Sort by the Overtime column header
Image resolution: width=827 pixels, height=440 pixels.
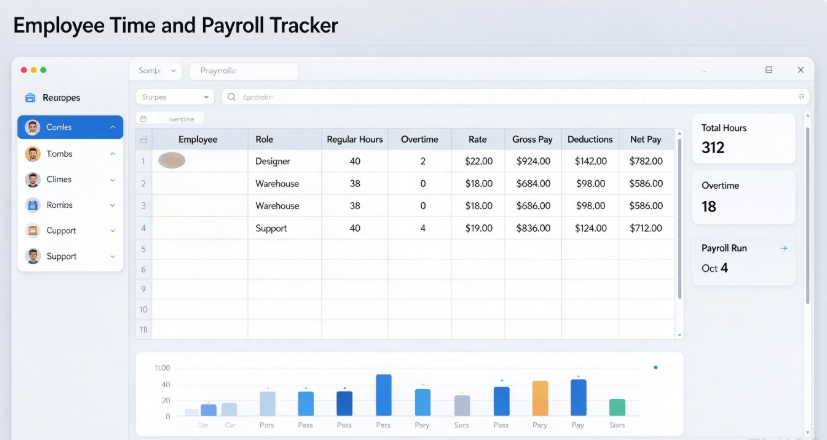click(419, 139)
